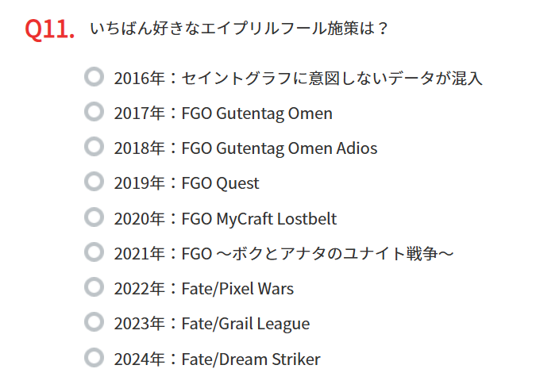The image size is (536, 392).
Task: Select radio button for 2019年 option
Action: tap(94, 182)
